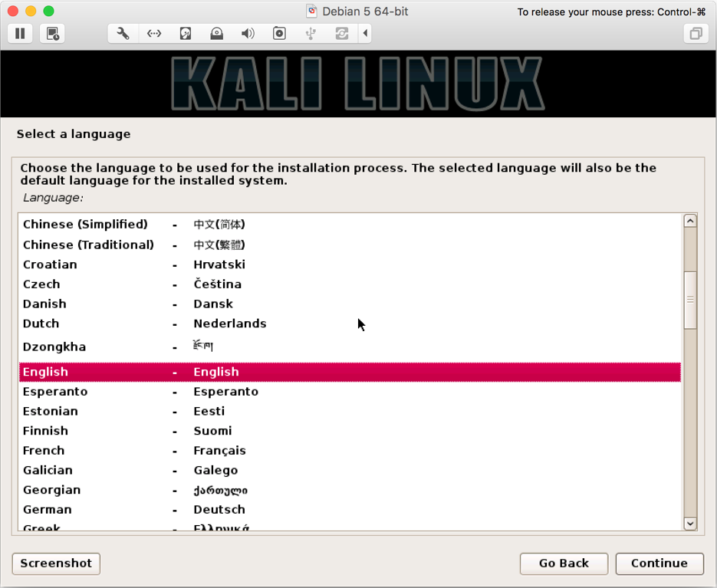
Task: Choose Croatian from the language list
Action: click(x=350, y=264)
